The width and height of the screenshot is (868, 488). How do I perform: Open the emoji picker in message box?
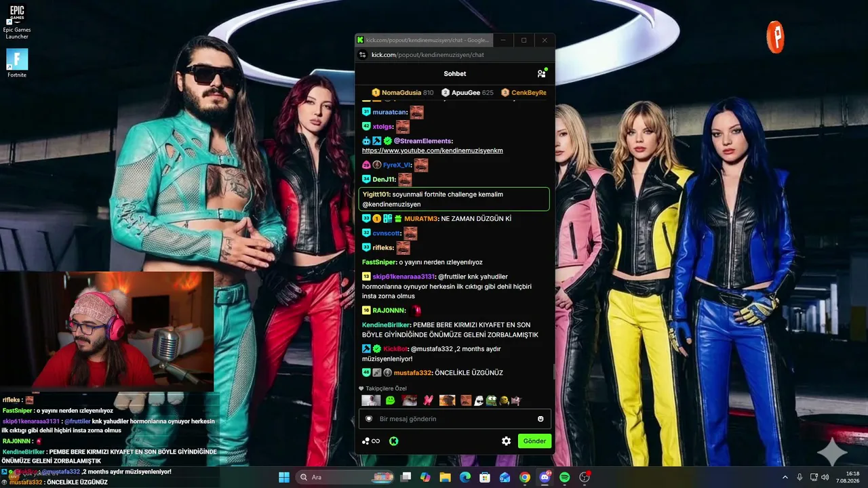pyautogui.click(x=540, y=419)
